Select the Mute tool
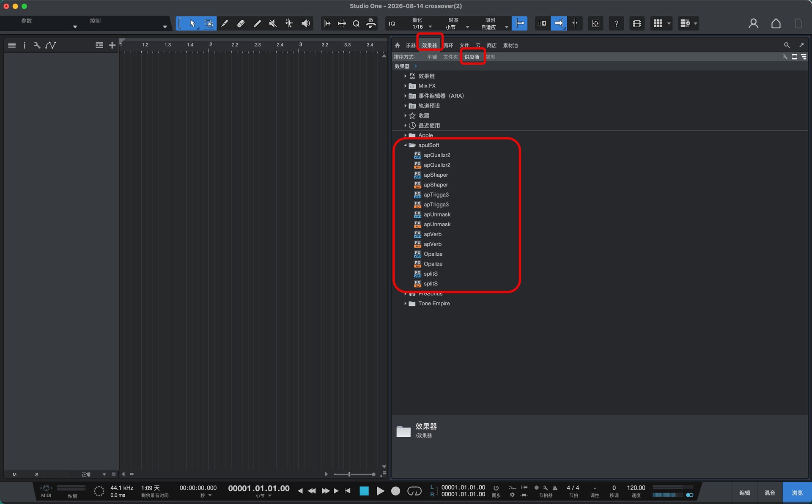Screen dimensions: 812x504 pyautogui.click(x=273, y=24)
